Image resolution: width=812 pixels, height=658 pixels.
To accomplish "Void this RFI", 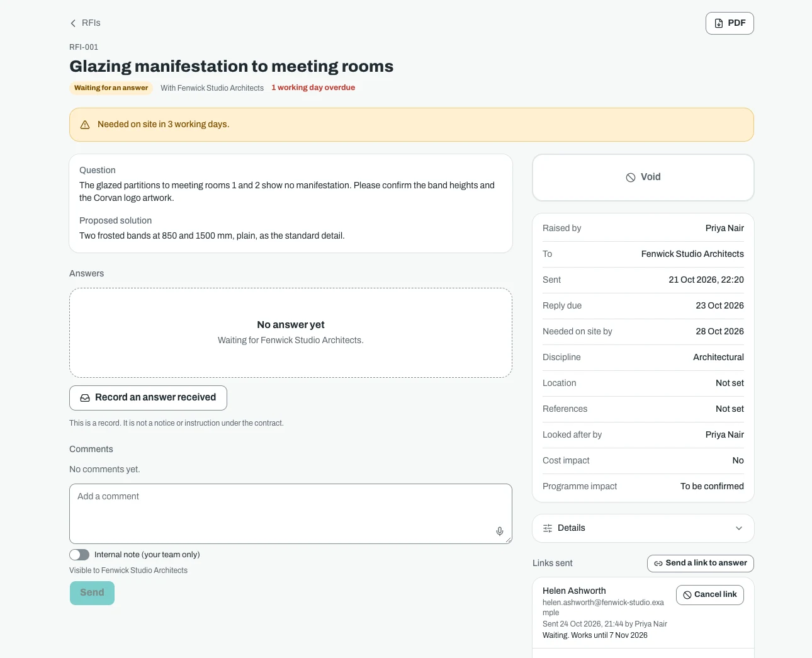I will pos(643,178).
